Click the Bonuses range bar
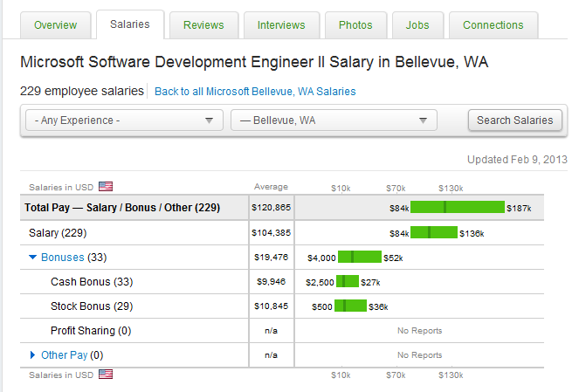Viewport: 579px width, 392px height. point(360,257)
